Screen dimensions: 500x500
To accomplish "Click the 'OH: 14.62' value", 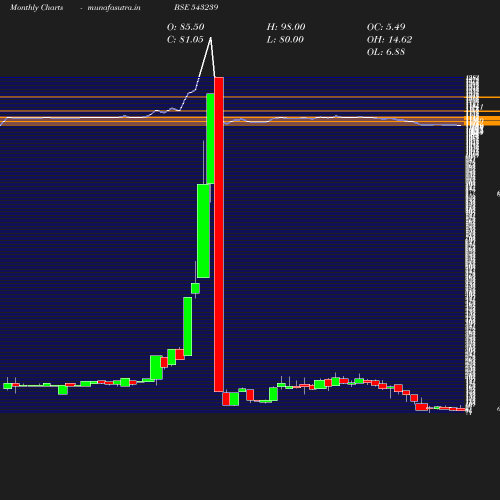I will coord(390,40).
